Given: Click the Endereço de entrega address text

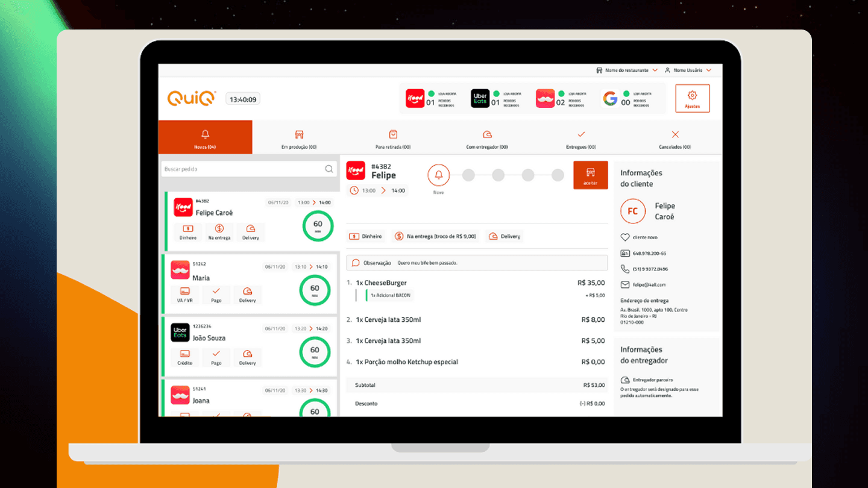Looking at the screenshot, I should coord(654,316).
